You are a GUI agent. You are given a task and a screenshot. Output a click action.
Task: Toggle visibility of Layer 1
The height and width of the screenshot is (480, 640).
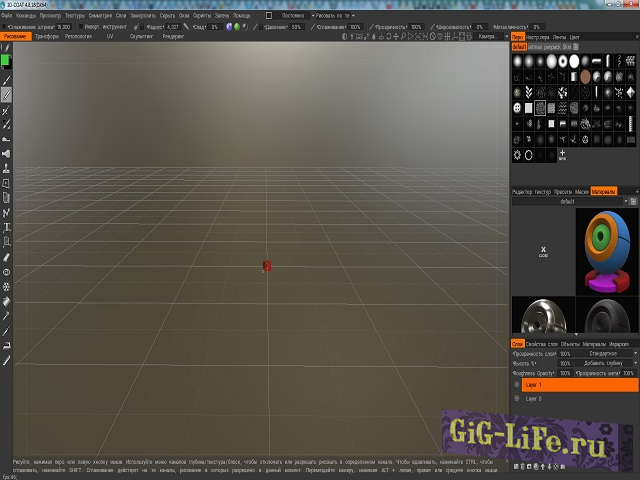tap(517, 384)
